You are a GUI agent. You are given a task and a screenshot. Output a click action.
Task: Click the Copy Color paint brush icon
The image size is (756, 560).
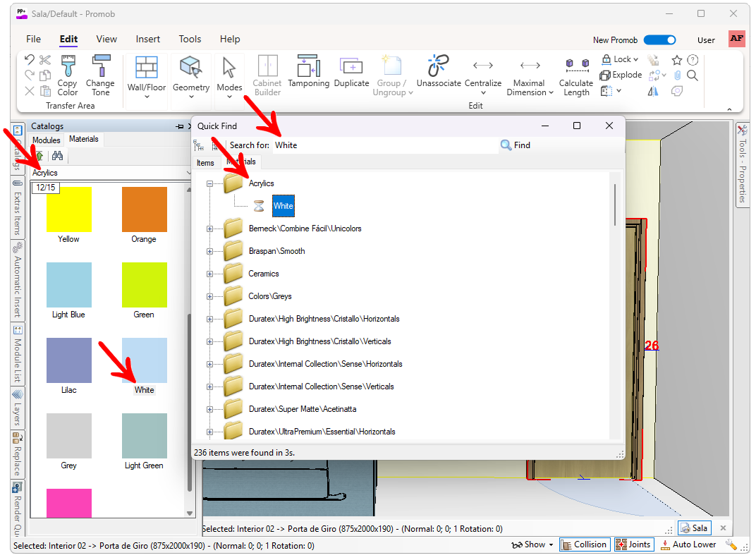(x=68, y=67)
